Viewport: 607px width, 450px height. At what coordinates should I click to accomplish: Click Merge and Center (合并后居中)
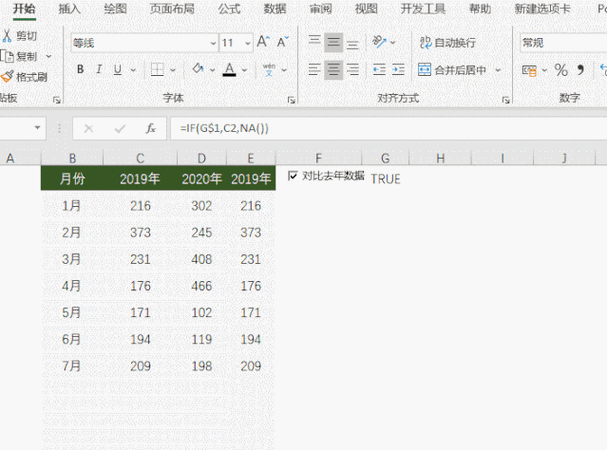[x=452, y=70]
